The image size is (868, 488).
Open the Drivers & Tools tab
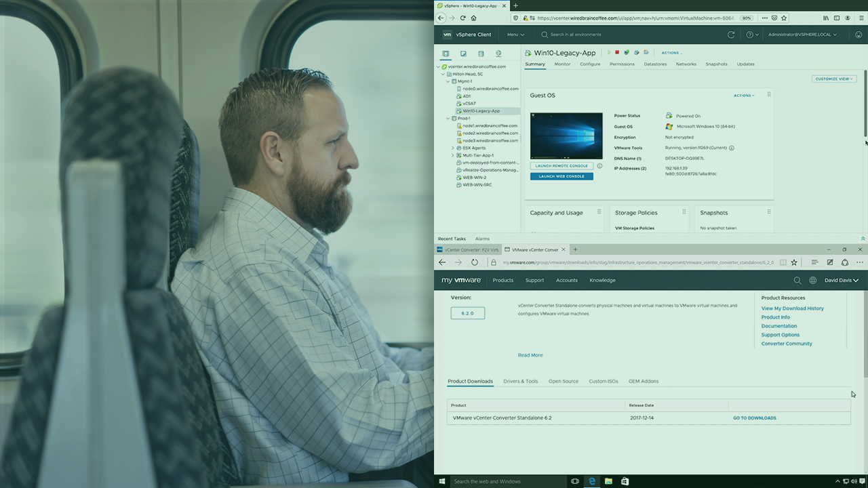coord(520,381)
